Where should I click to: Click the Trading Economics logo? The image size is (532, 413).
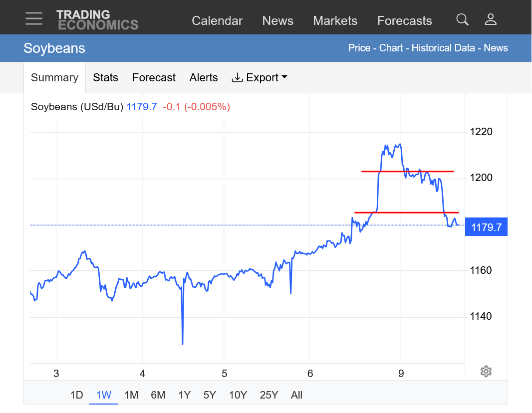click(97, 20)
